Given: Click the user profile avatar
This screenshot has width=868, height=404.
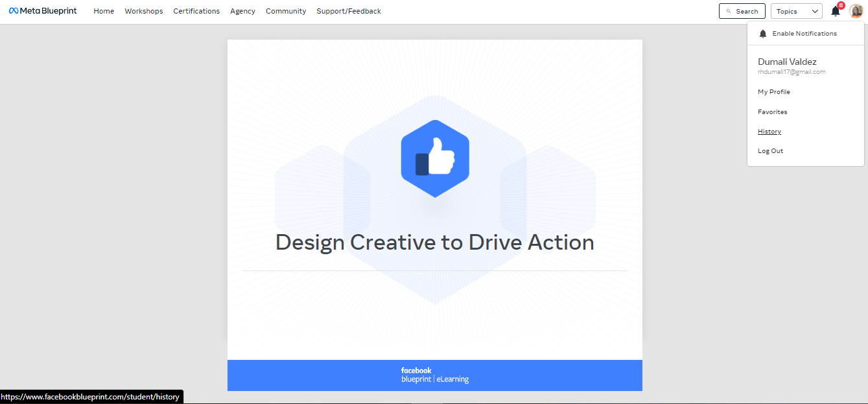Looking at the screenshot, I should tap(856, 11).
